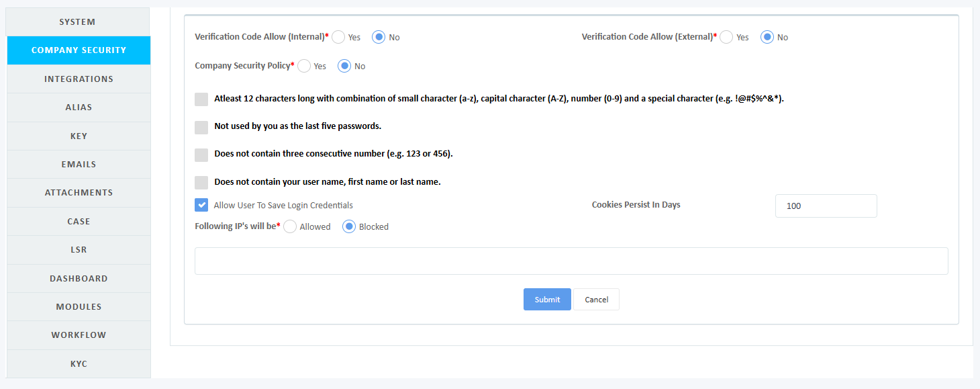Viewport: 980px width, 389px height.
Task: Cancel the security settings changes
Action: 596,300
